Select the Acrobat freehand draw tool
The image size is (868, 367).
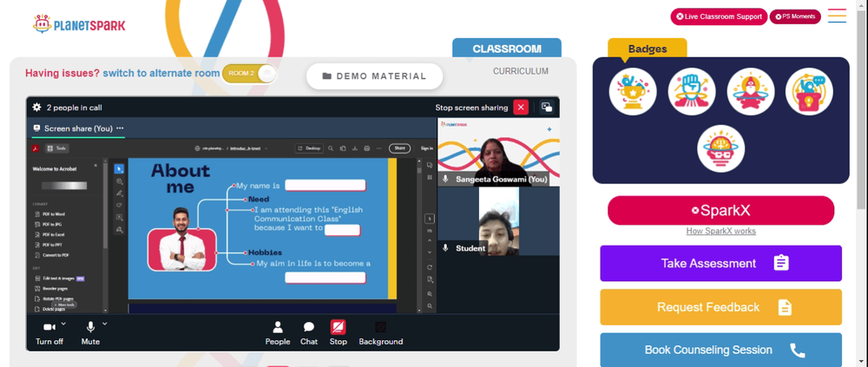click(x=119, y=206)
